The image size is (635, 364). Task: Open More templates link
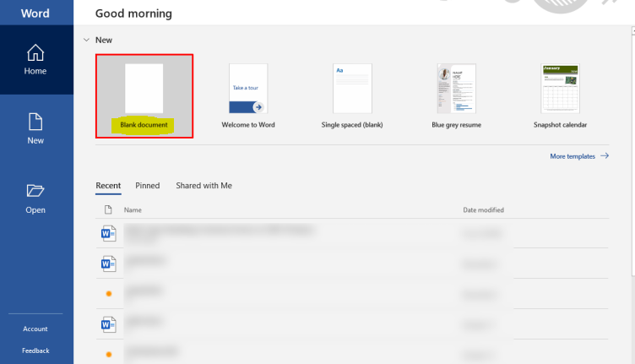[x=573, y=156]
